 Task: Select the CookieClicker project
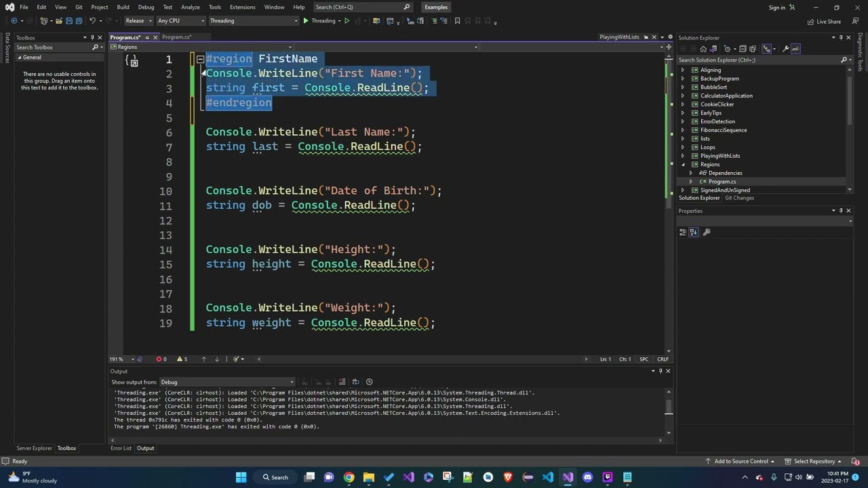(717, 104)
